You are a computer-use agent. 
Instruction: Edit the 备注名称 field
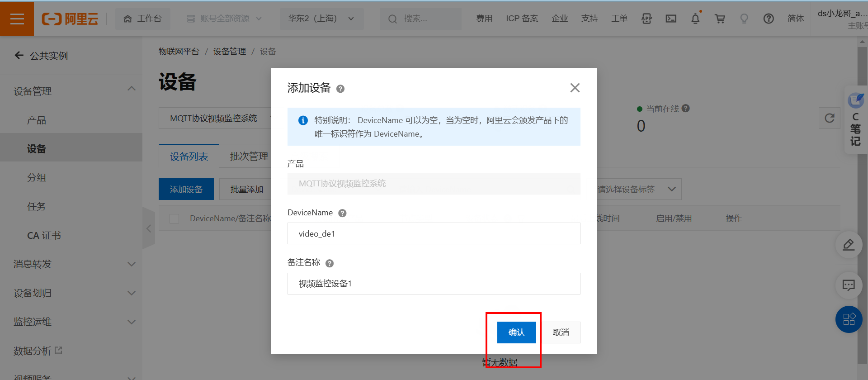click(434, 284)
